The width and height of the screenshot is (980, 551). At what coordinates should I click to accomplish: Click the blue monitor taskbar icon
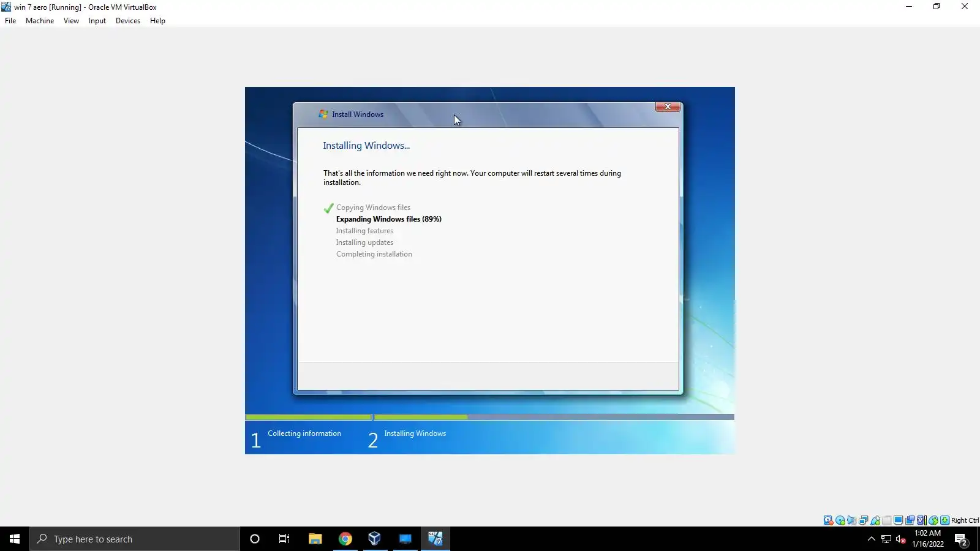tap(405, 539)
